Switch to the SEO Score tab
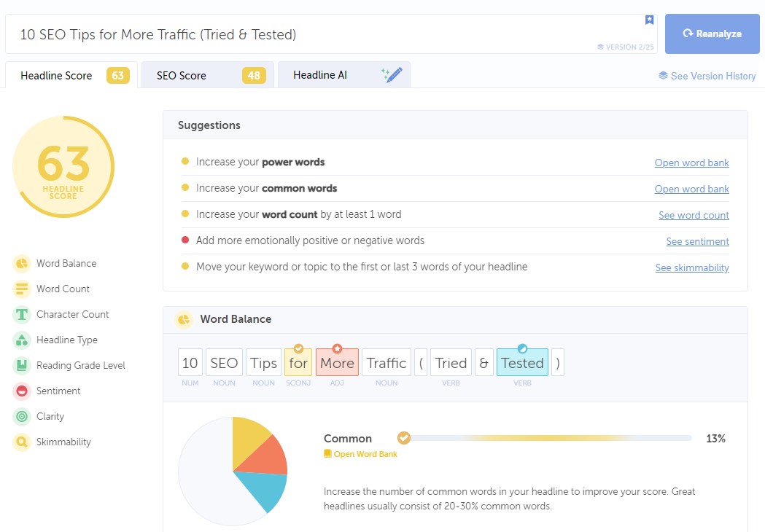Viewport: 765px width, 532px height. (x=208, y=75)
